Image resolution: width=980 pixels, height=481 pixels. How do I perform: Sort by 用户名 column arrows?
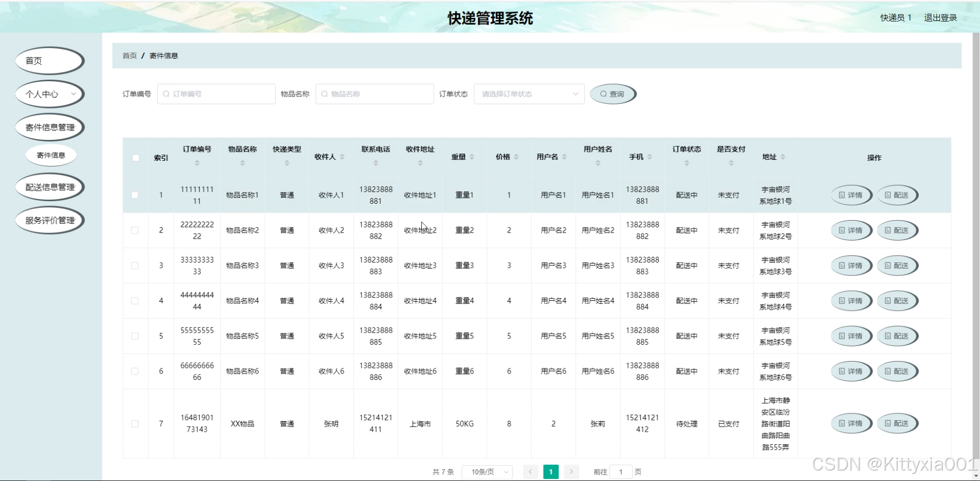(x=564, y=157)
